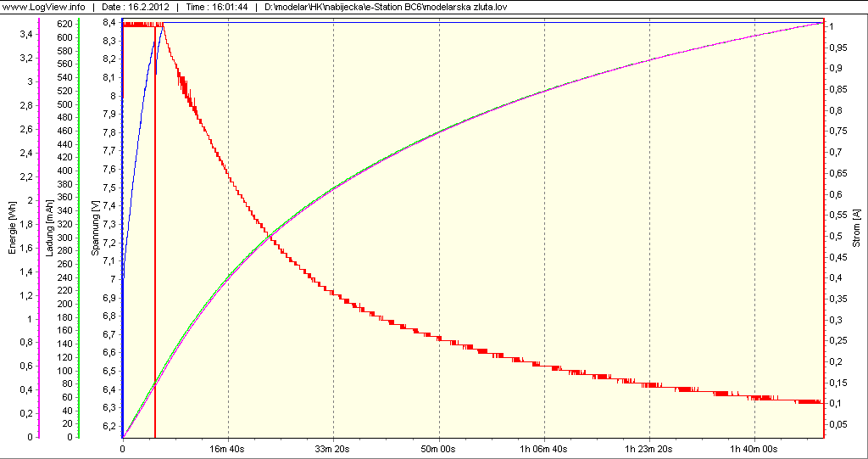Click the 1h 23m 20s time mark

(x=649, y=448)
